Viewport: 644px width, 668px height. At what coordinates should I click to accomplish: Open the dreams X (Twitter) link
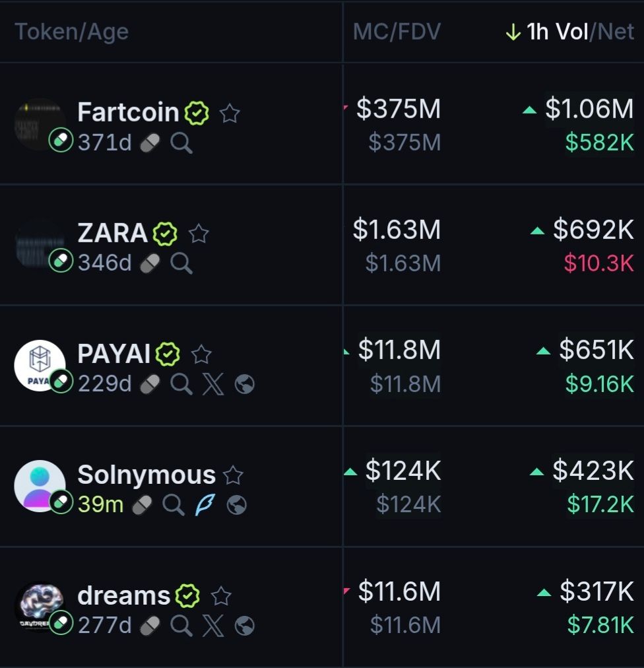213,626
